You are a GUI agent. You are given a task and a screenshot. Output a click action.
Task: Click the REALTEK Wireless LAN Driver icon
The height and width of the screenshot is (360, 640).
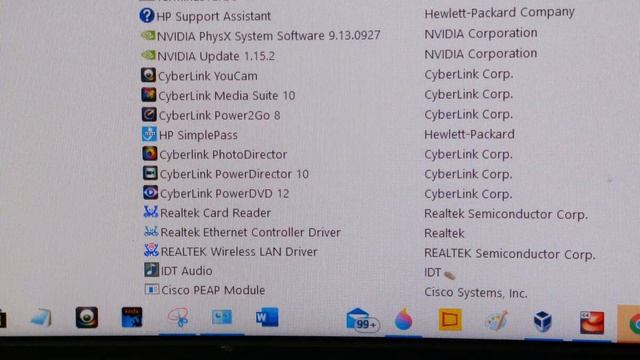(151, 250)
